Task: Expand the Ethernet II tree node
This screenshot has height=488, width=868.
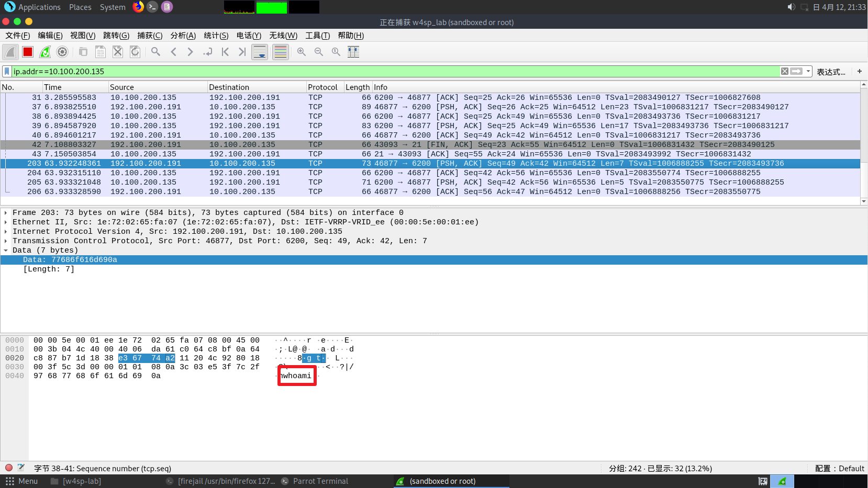Action: pyautogui.click(x=6, y=222)
